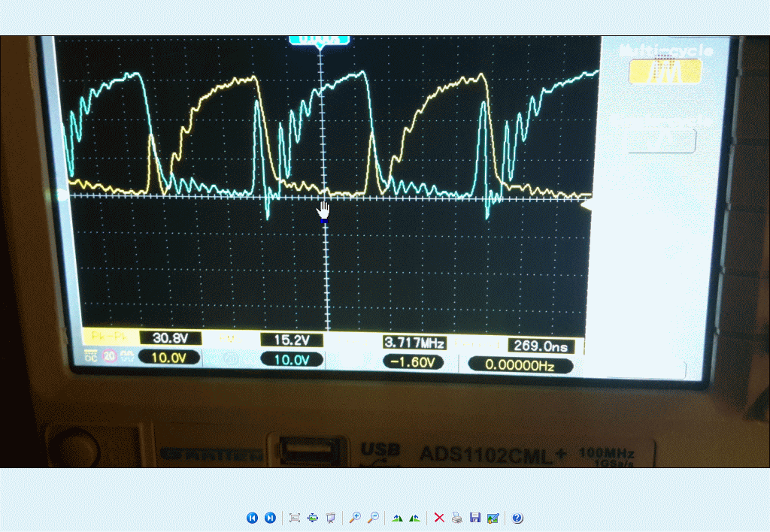Click the -1.60V readout box
The image size is (770, 532).
click(412, 362)
